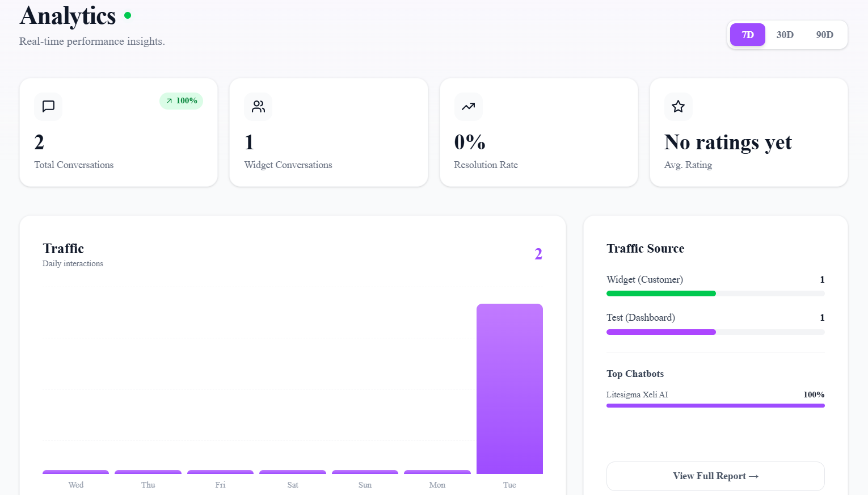This screenshot has height=495, width=868.
Task: Switch time range to 30D
Action: point(785,35)
